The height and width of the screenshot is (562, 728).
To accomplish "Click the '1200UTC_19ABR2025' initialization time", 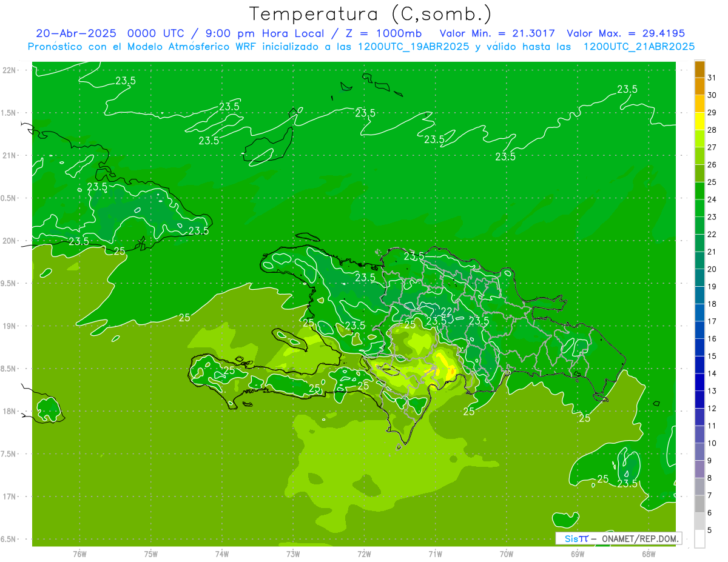I will 414,47.
